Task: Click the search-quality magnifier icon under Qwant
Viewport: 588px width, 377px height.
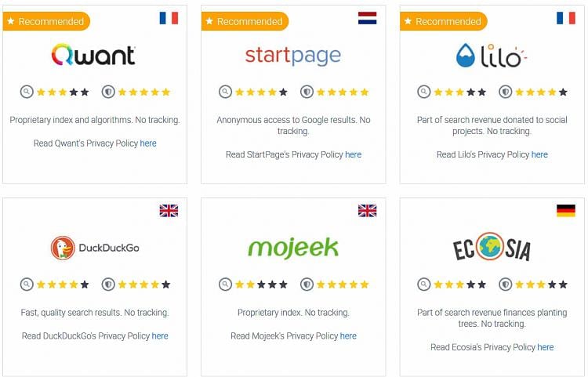Action: [27, 92]
